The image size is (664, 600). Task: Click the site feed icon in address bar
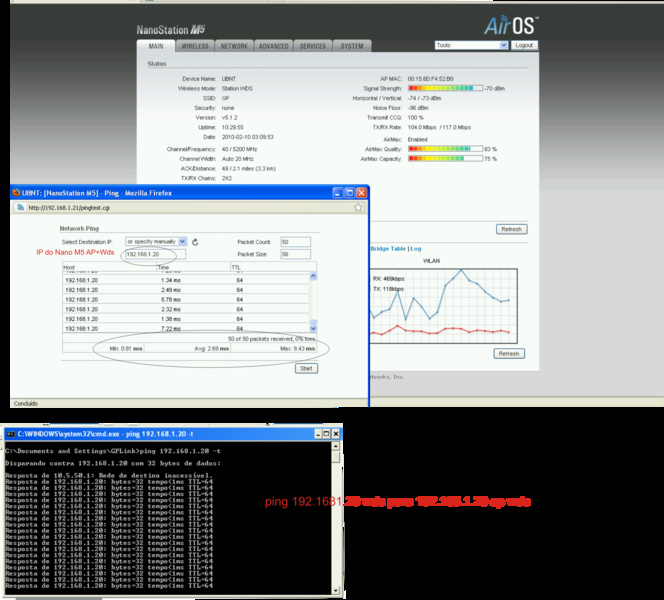(20, 207)
